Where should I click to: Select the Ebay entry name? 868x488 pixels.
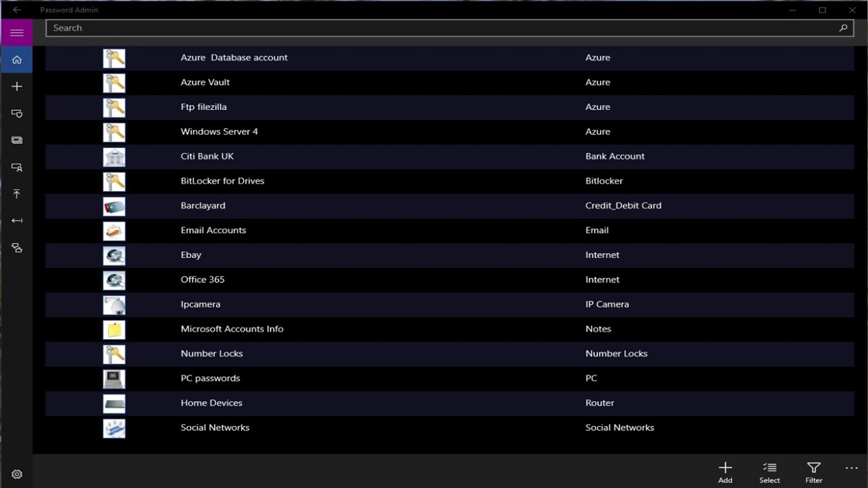[190, 255]
